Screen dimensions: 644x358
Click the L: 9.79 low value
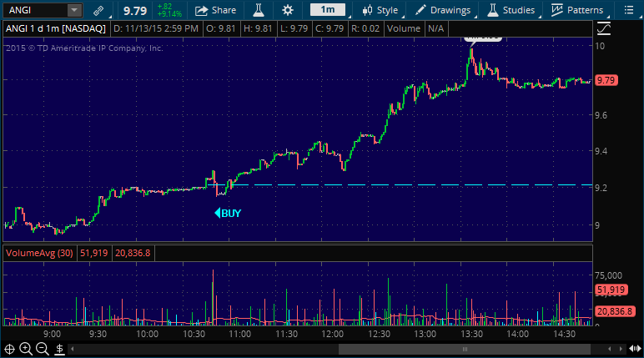click(x=294, y=28)
